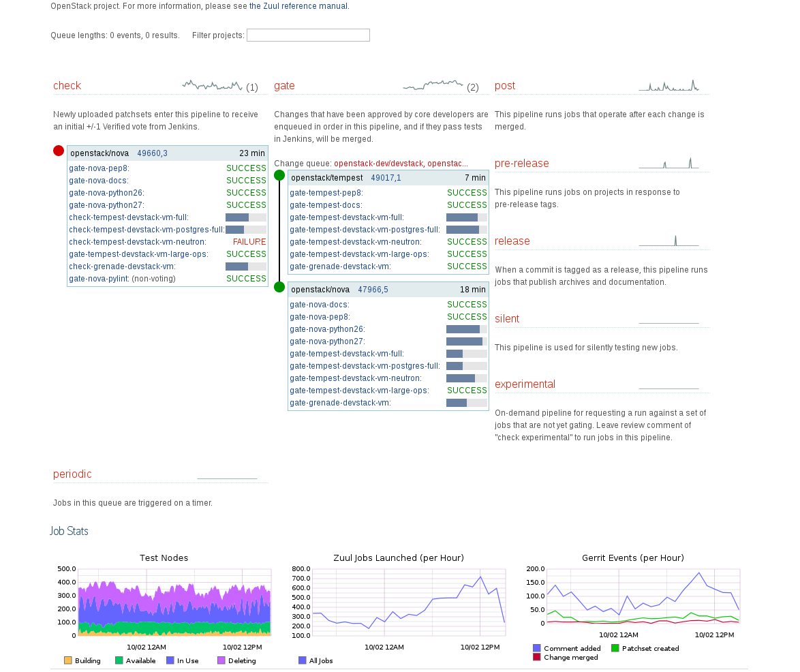Open change 49660,3 link
Image resolution: width=800 pixels, height=672 pixels.
[152, 153]
